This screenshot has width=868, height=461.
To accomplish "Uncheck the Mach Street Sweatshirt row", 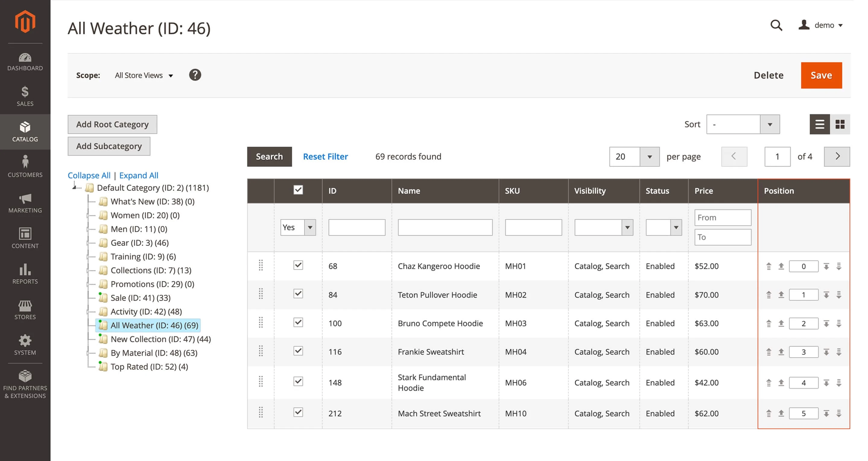I will tap(298, 412).
